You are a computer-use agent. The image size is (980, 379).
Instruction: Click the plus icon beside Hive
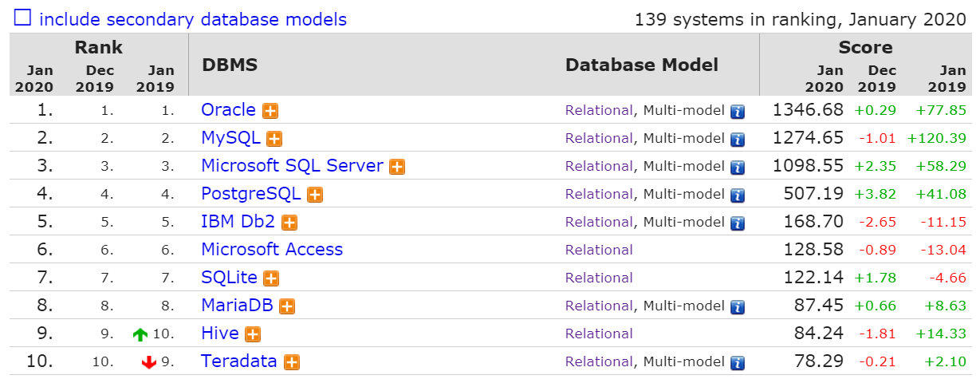(253, 334)
